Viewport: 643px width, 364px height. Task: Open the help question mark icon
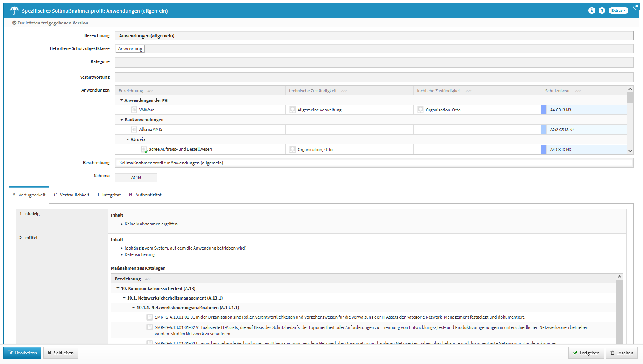[602, 11]
